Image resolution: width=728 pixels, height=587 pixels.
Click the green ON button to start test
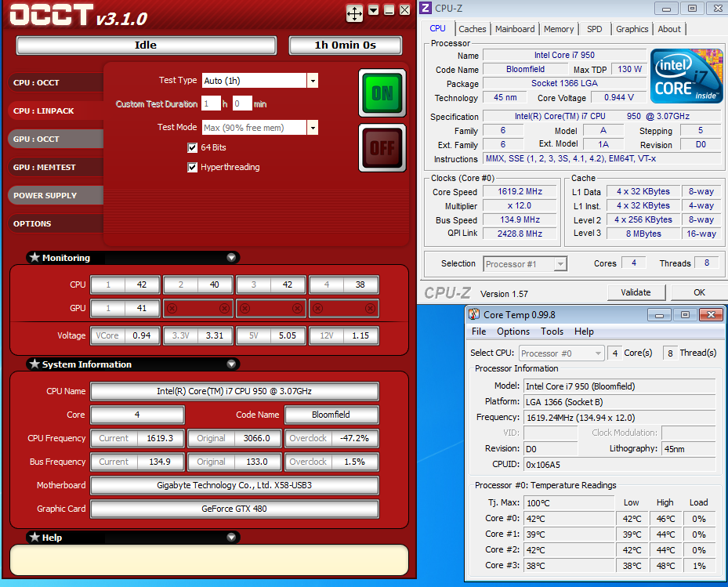pos(382,93)
